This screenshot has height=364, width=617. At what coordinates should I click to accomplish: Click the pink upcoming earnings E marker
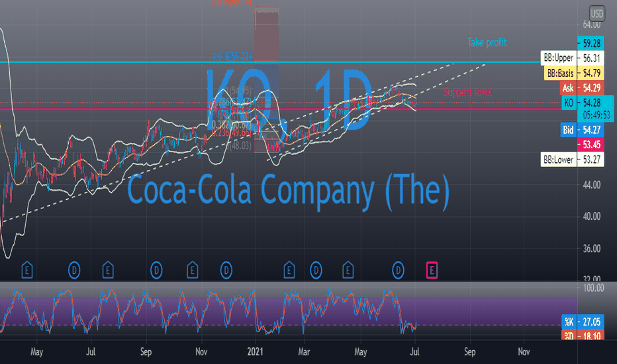point(432,270)
